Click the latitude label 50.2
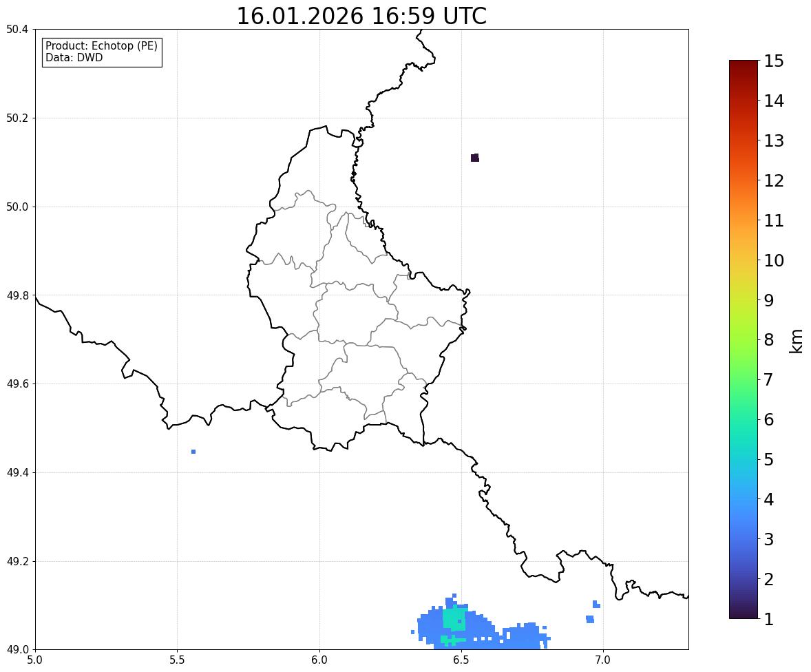Viewport: 811px width, 672px height. pyautogui.click(x=17, y=118)
